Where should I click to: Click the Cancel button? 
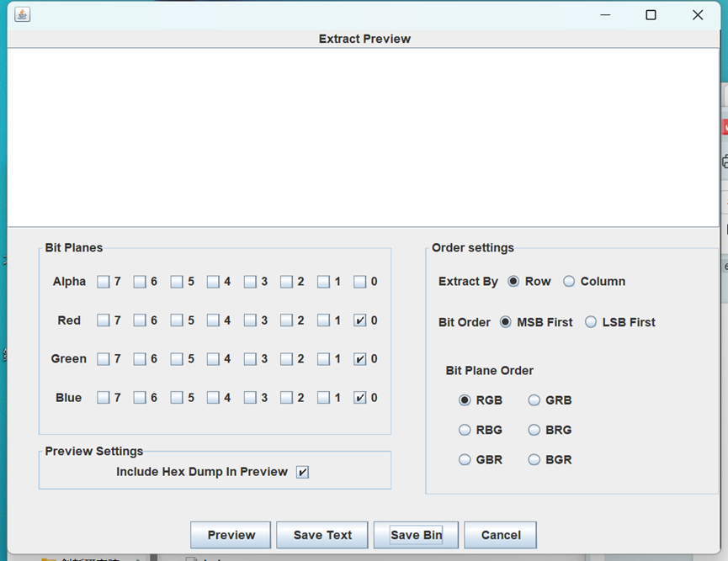click(x=501, y=535)
